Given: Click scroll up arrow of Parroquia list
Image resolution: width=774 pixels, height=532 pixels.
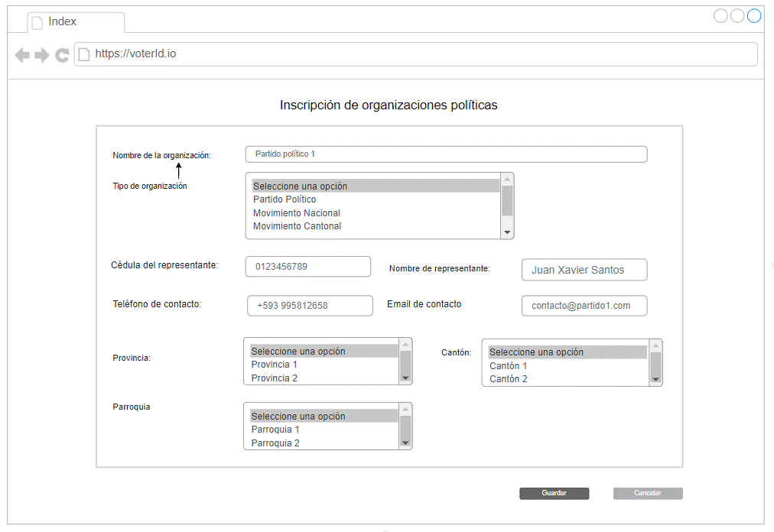Looking at the screenshot, I should (405, 409).
